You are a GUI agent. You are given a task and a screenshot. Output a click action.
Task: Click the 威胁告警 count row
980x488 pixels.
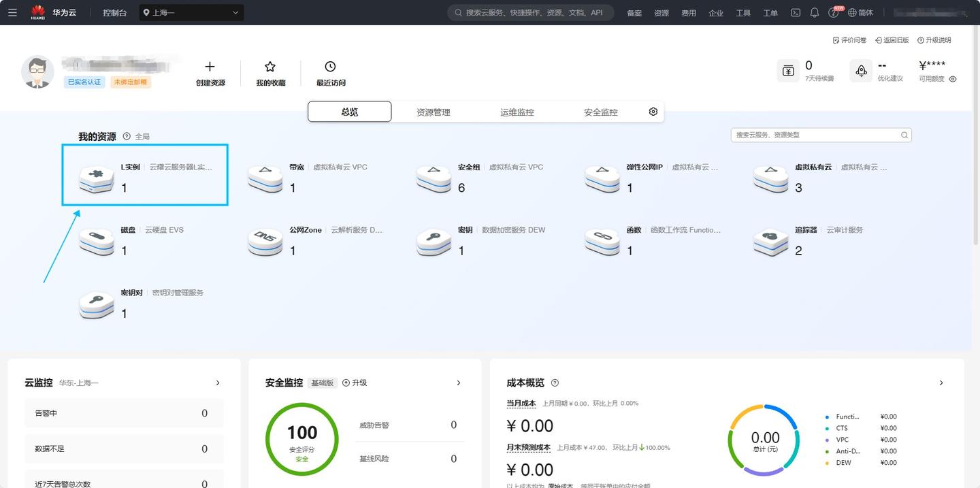tap(408, 425)
